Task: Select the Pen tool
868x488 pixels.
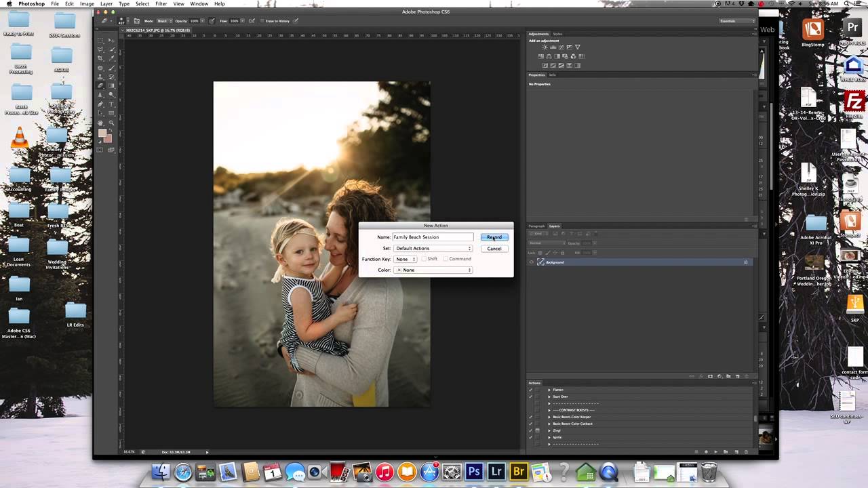Action: point(100,104)
